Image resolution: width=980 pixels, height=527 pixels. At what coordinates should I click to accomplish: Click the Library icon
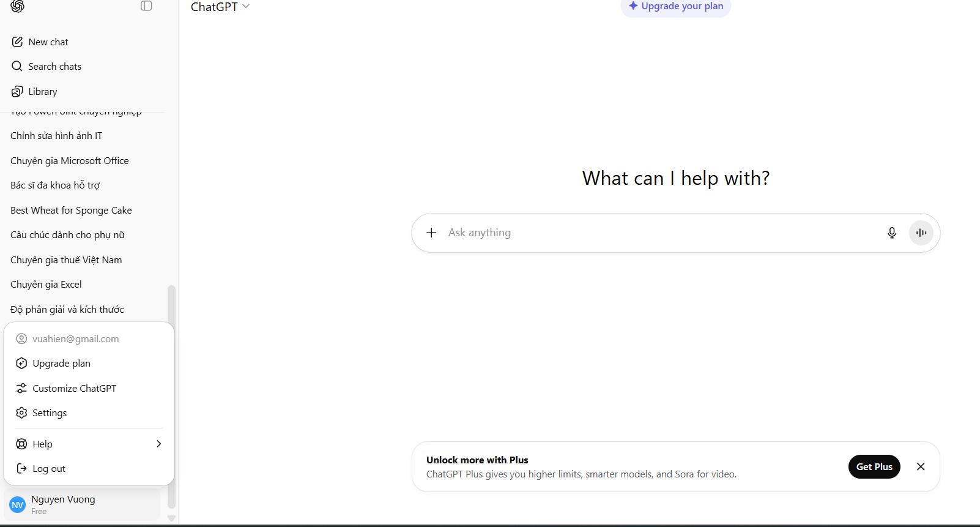[17, 91]
